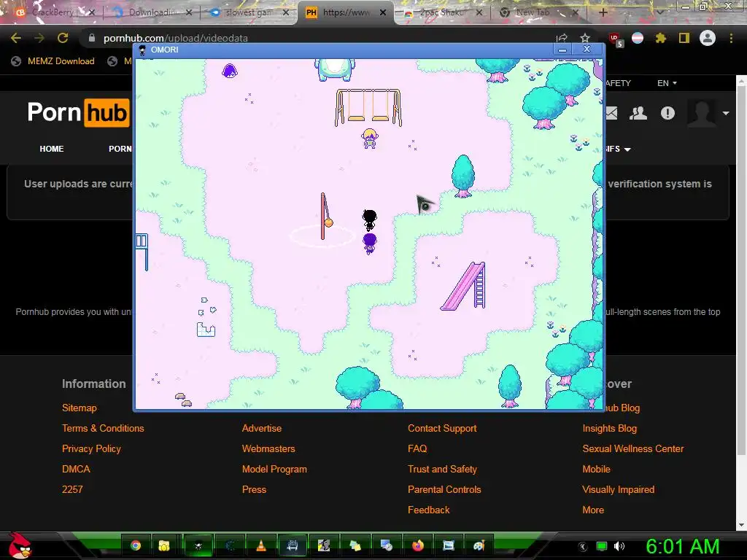Open Terms & Conditions link
Screen dimensions: 747x560
tap(103, 428)
